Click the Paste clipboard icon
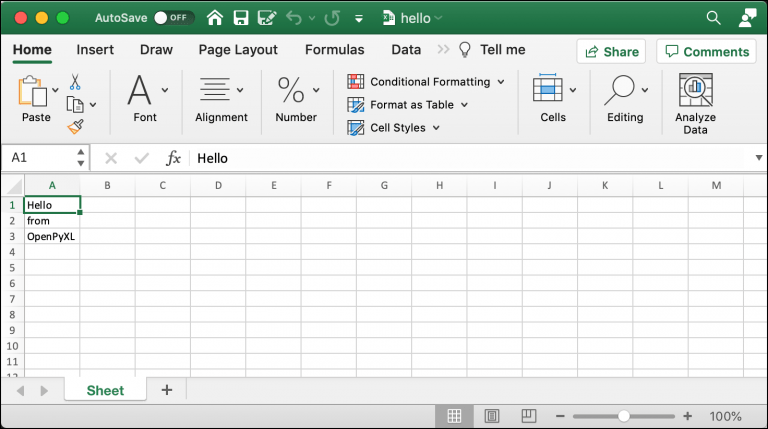Image resolution: width=768 pixels, height=429 pixels. coord(32,91)
